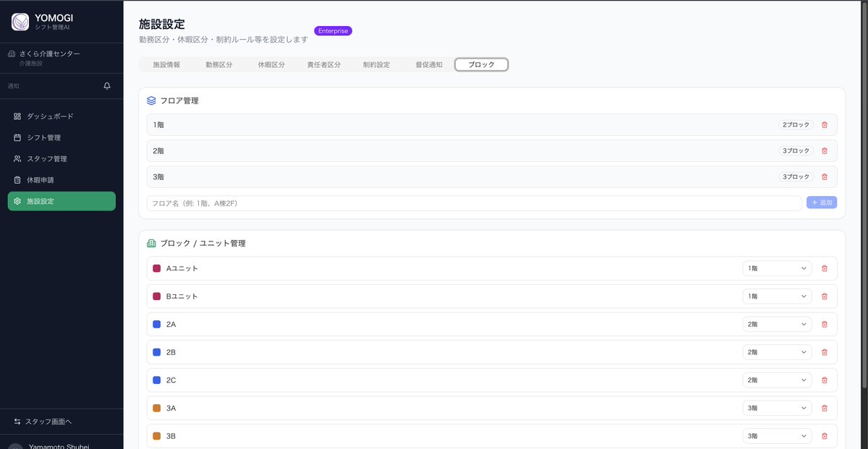This screenshot has height=449, width=868.
Task: Delete block 3A with its trash icon
Action: tap(825, 409)
